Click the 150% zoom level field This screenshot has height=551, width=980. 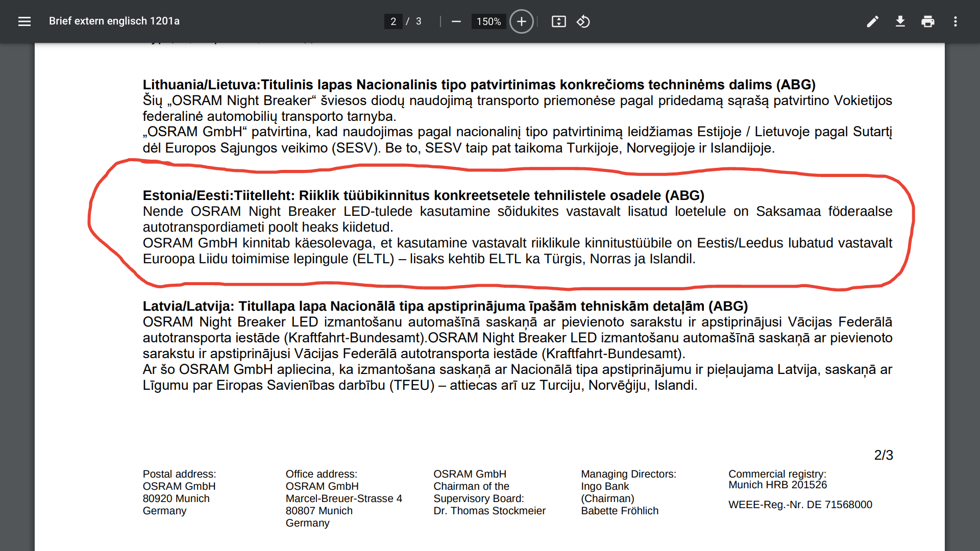[488, 21]
